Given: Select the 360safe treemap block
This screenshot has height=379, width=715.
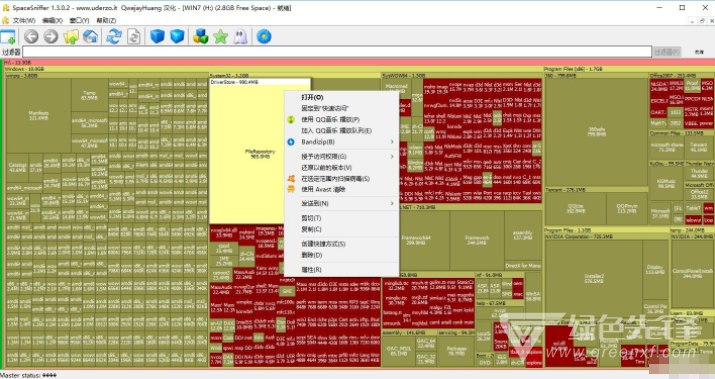Looking at the screenshot, I should coord(596,132).
